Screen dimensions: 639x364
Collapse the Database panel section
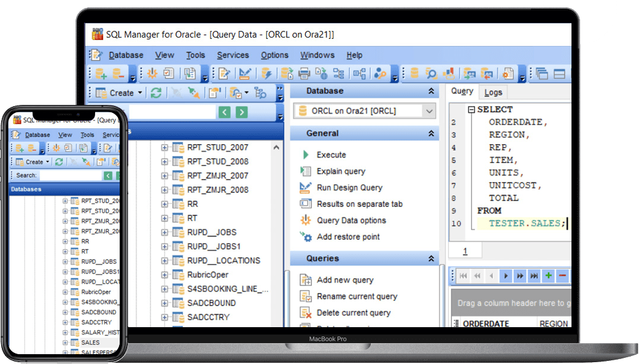[x=431, y=91]
